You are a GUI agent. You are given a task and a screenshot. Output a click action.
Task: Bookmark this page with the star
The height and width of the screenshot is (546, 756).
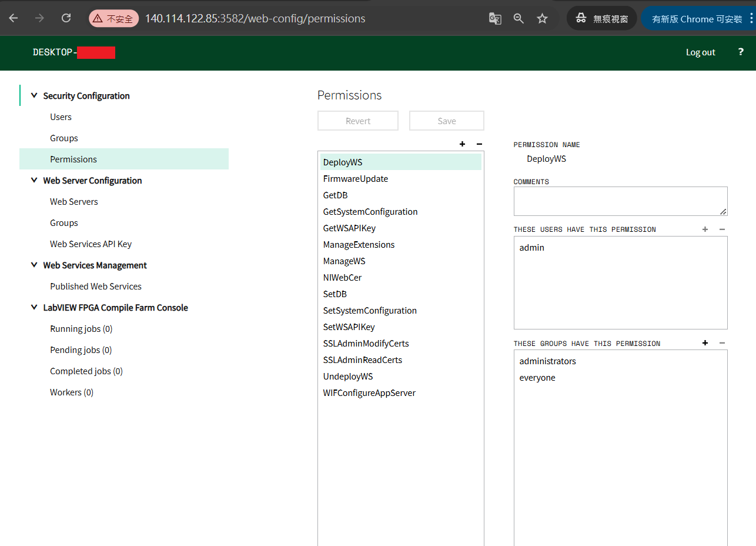point(542,19)
